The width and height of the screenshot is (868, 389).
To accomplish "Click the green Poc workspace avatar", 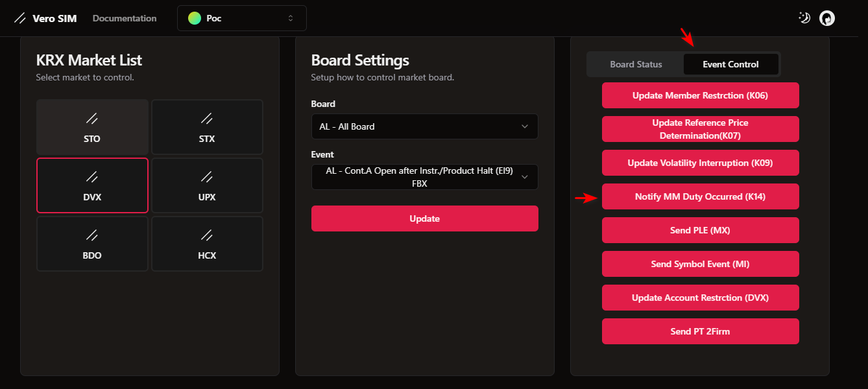I will click(x=195, y=18).
